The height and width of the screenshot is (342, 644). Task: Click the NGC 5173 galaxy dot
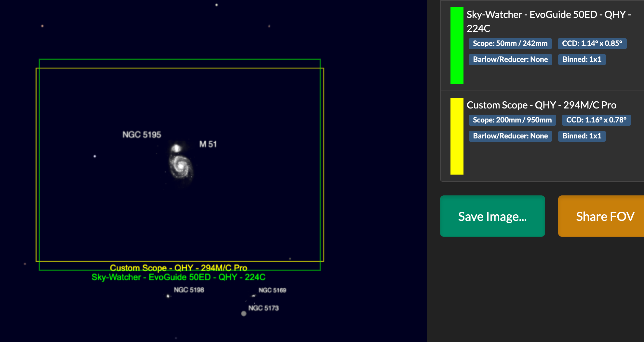[244, 314]
